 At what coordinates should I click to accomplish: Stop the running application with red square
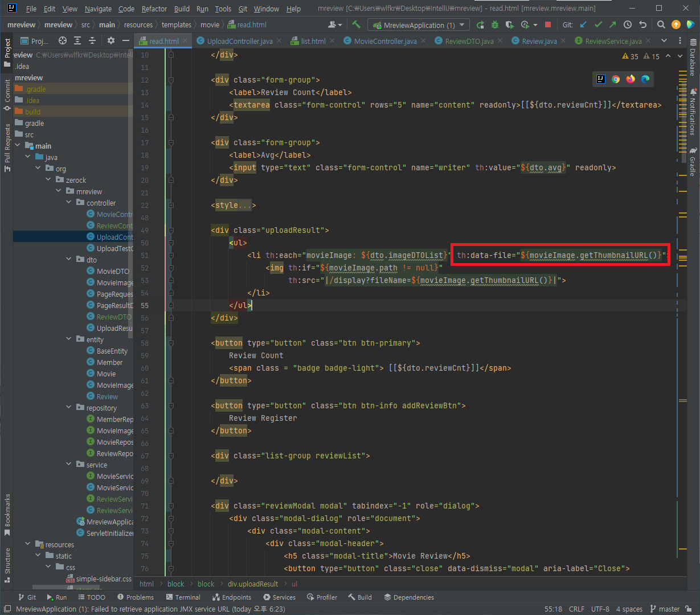tap(548, 25)
